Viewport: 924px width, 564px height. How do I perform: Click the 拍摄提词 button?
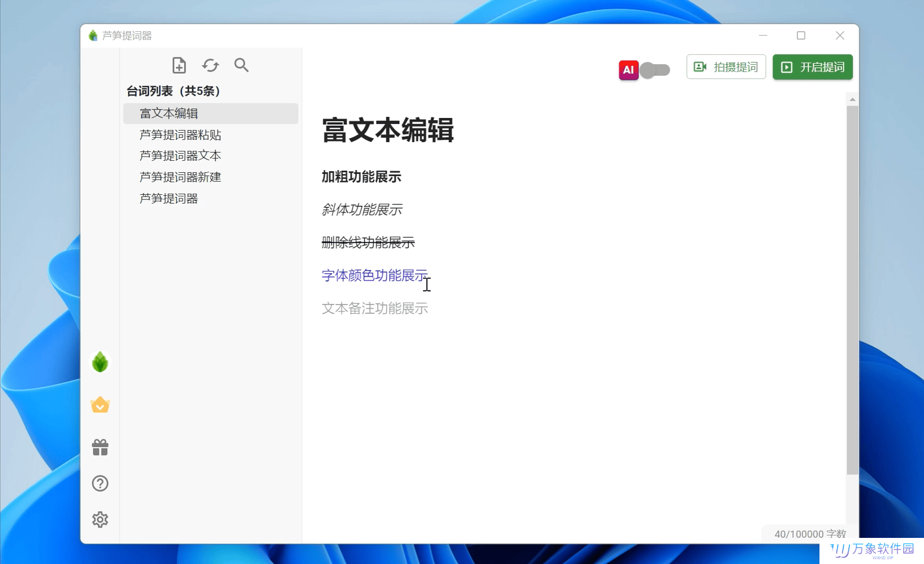coord(726,67)
